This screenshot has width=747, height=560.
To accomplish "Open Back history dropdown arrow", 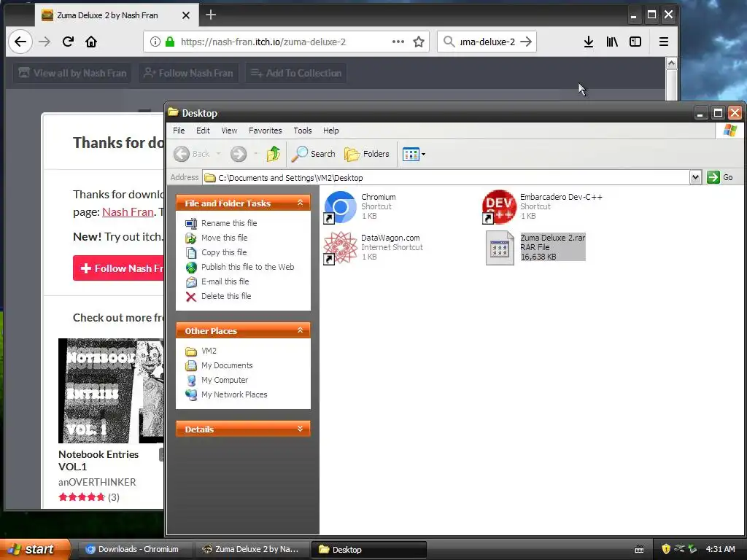I will click(219, 154).
